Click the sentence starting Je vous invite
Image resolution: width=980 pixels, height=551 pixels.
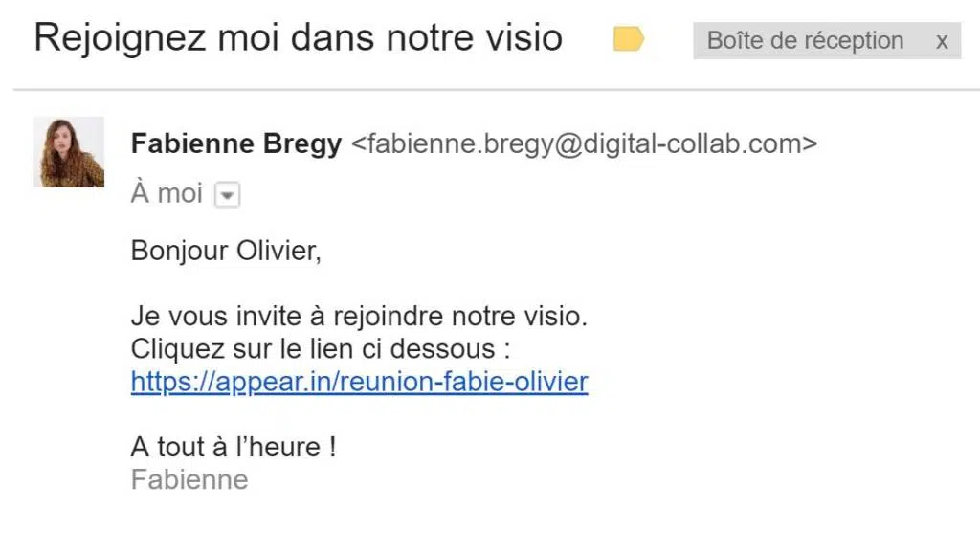pos(360,316)
